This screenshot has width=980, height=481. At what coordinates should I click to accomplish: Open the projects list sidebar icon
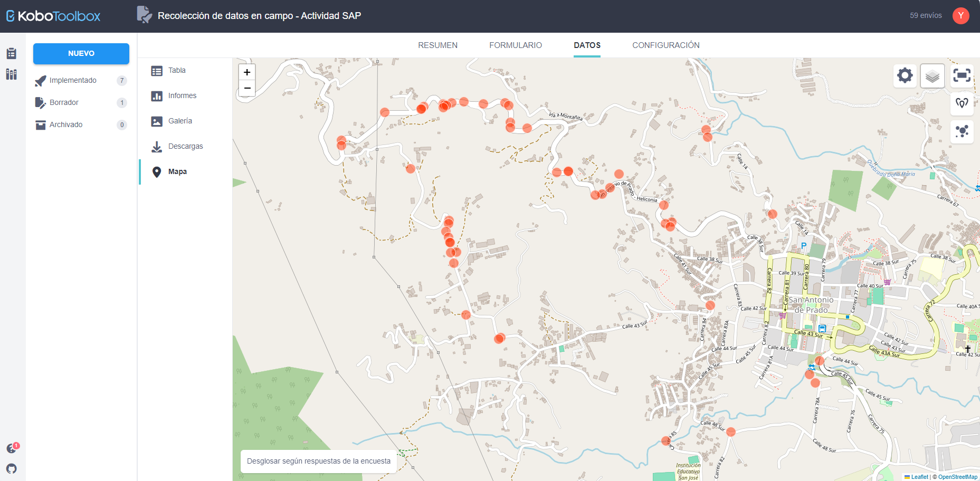[x=12, y=53]
